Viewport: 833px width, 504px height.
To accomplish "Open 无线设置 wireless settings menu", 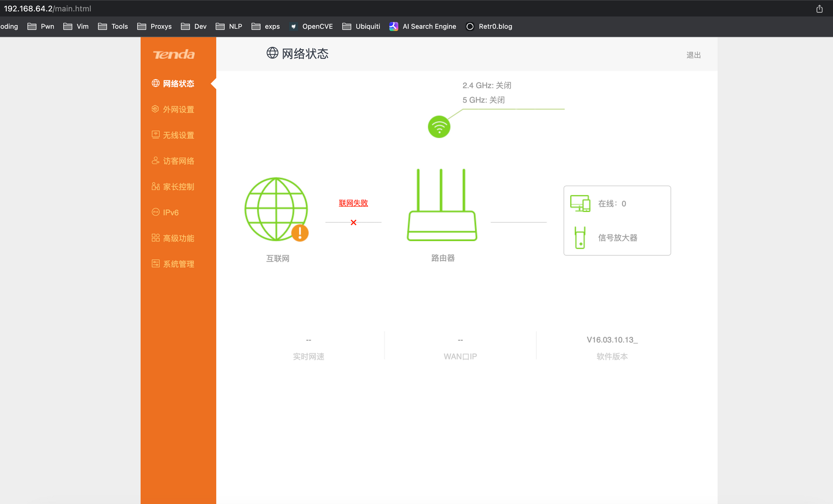I will coord(178,135).
